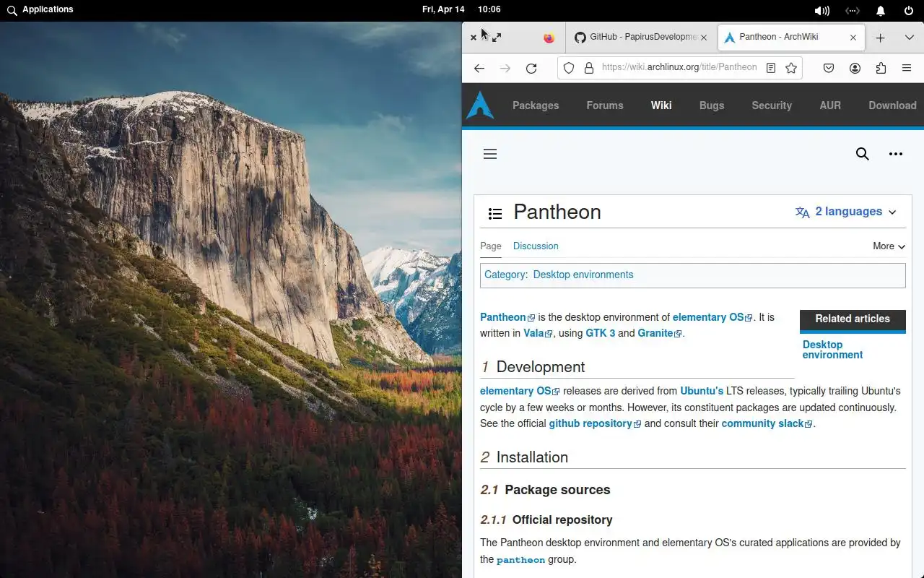Open the Firefox application menu
The height and width of the screenshot is (578, 924).
pos(907,68)
